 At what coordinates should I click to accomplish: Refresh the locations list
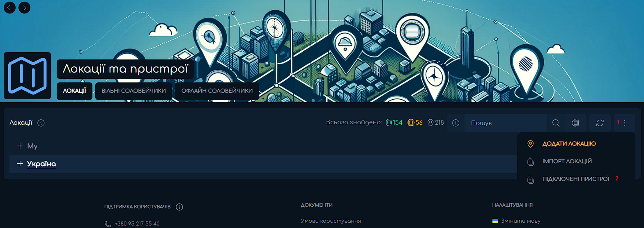click(600, 123)
